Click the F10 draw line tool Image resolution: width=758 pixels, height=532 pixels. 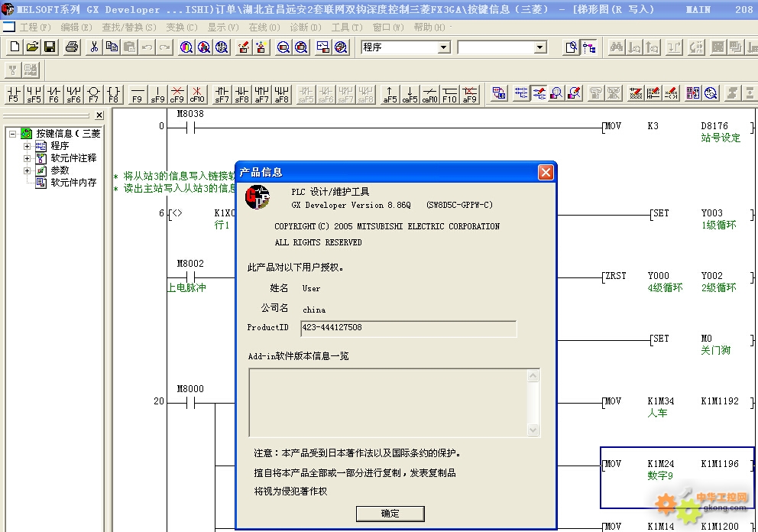pos(449,94)
